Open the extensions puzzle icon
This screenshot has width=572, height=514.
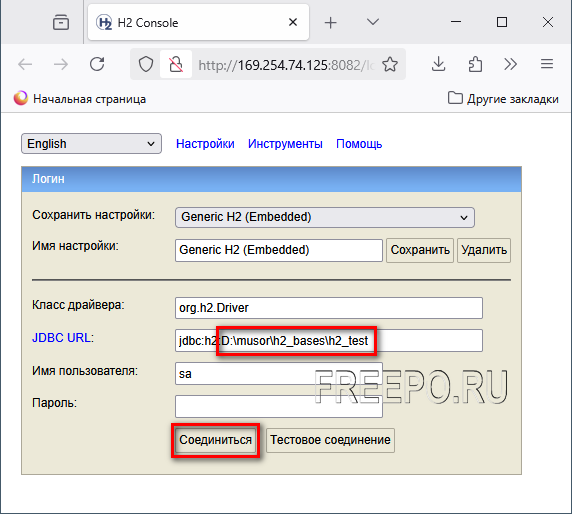tap(475, 65)
